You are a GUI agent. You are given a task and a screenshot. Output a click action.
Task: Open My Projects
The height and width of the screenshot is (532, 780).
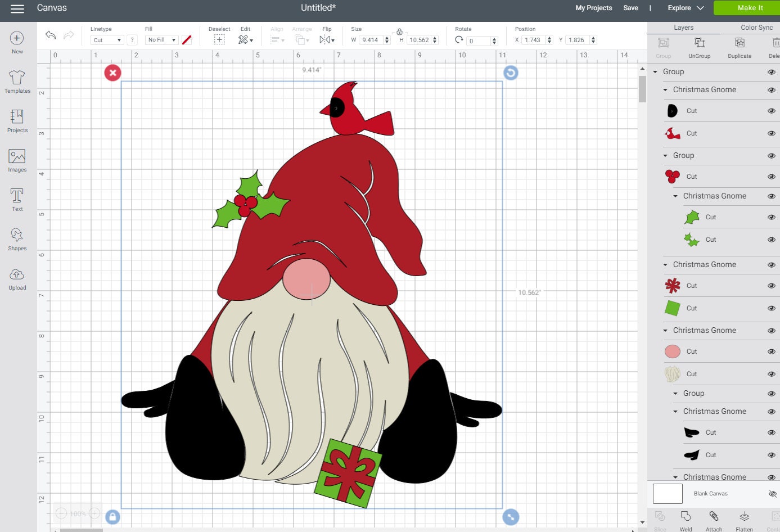point(593,8)
